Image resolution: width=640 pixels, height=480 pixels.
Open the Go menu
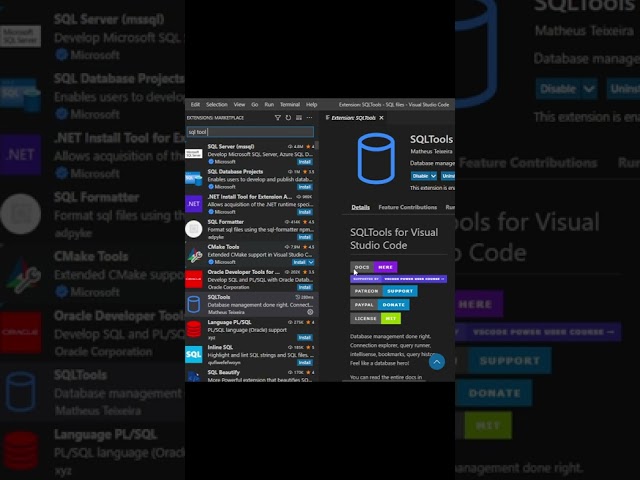point(255,104)
